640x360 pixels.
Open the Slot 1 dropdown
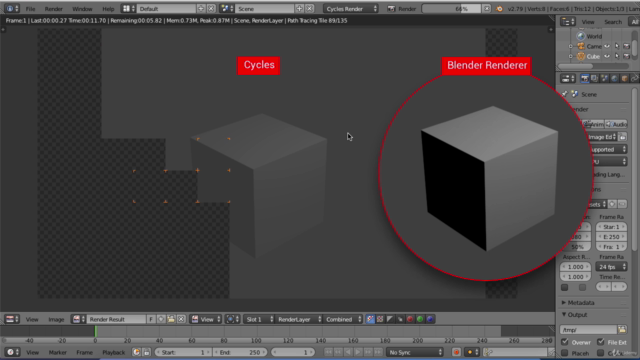tap(259, 319)
